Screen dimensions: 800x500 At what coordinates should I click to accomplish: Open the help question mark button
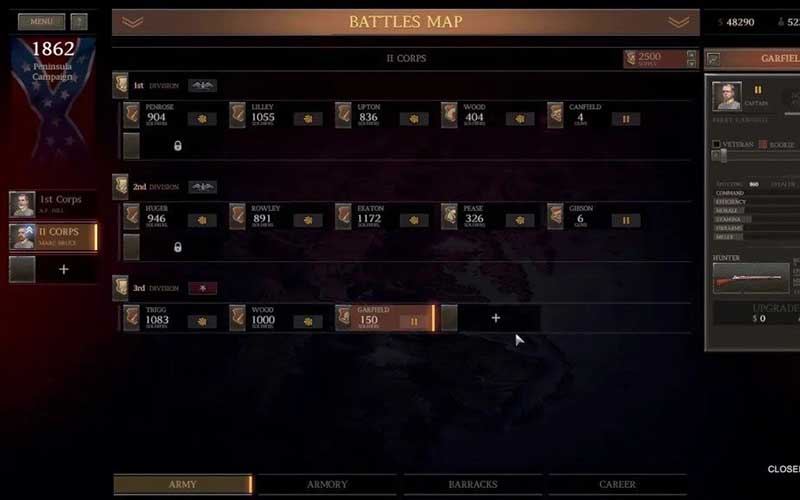pos(79,21)
